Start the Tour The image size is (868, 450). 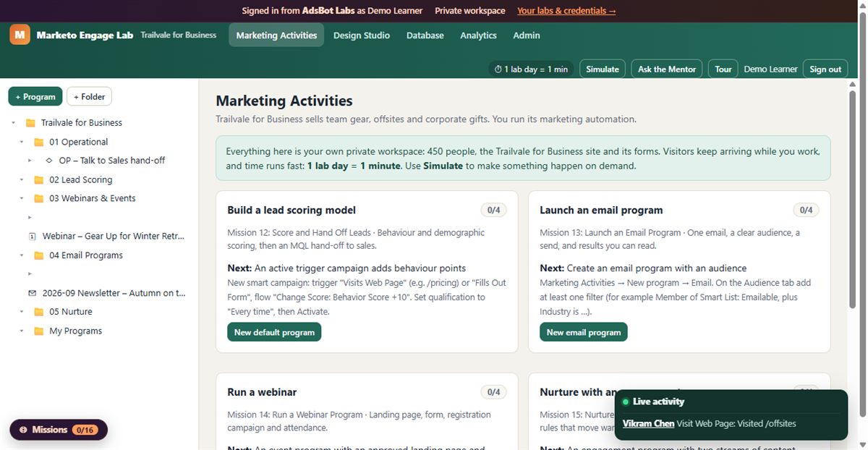723,69
